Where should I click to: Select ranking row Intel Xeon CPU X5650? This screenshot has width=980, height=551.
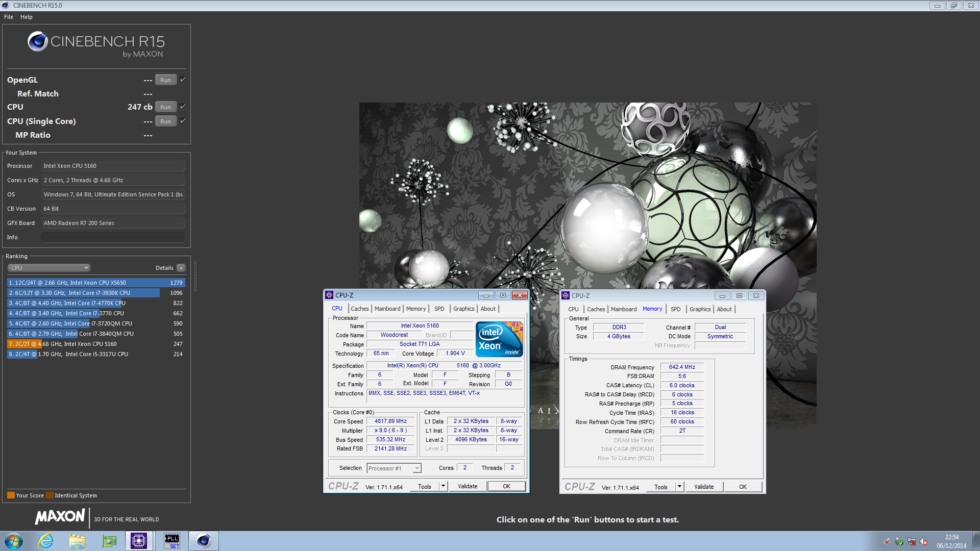[x=96, y=283]
